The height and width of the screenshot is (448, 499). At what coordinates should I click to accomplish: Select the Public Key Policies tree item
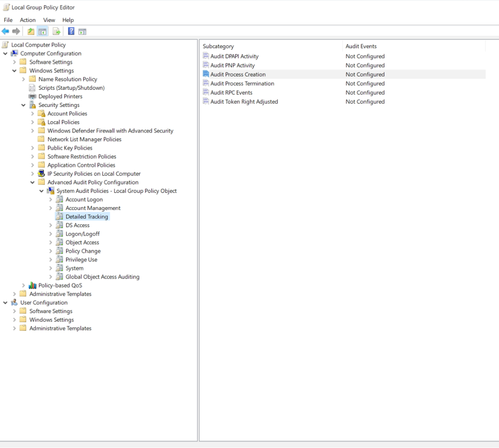[x=70, y=148]
